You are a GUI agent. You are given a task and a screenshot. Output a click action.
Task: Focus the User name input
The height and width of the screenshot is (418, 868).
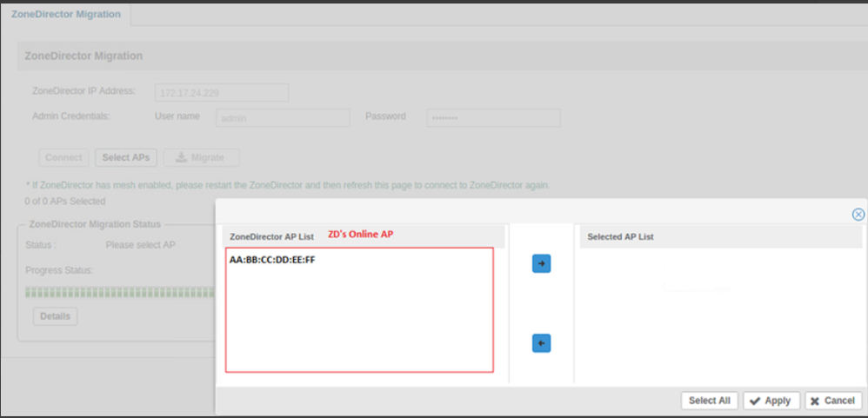[x=283, y=117]
